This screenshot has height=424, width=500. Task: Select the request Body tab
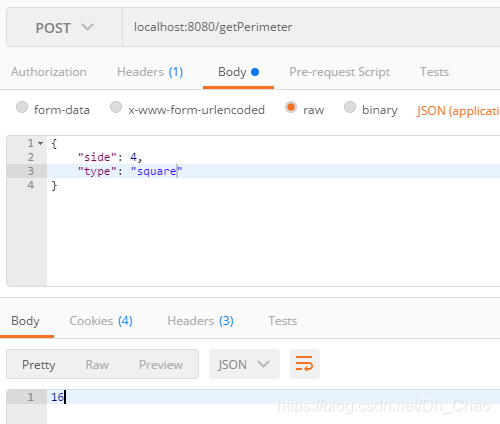[x=238, y=72]
